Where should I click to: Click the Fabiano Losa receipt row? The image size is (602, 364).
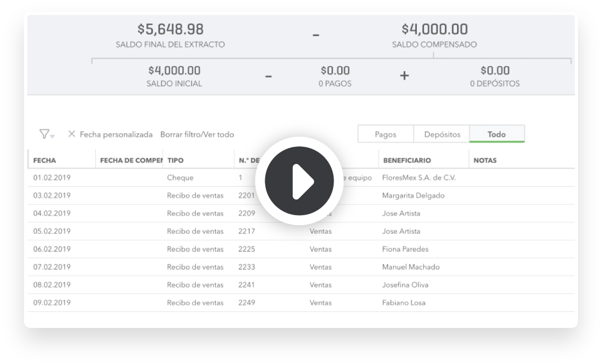(301, 303)
